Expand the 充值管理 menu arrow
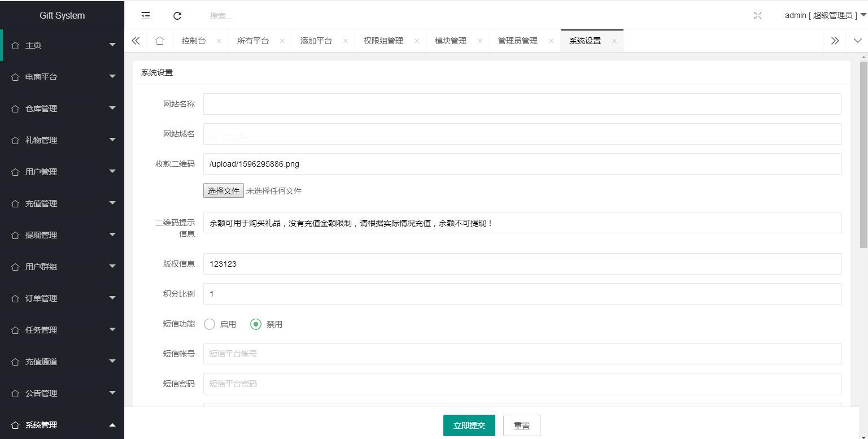This screenshot has height=439, width=868. tap(112, 203)
